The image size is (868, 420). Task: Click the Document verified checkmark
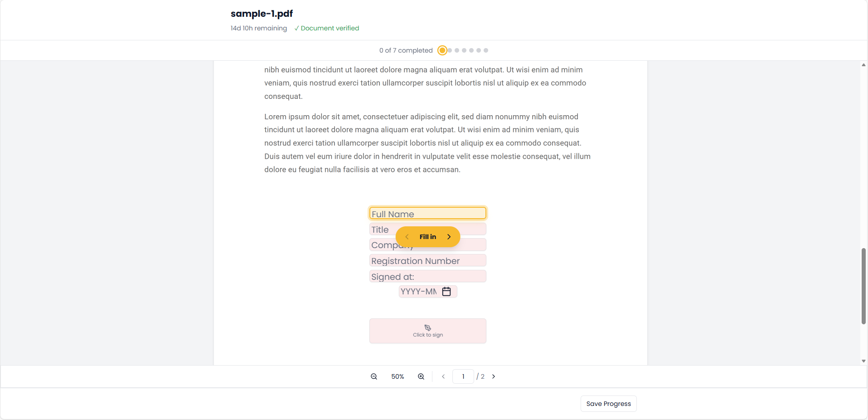[296, 28]
